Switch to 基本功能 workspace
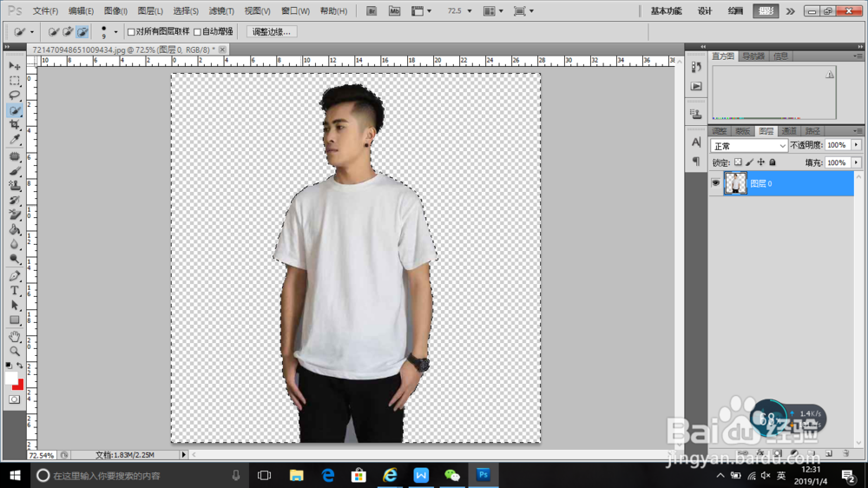868x488 pixels. point(666,11)
